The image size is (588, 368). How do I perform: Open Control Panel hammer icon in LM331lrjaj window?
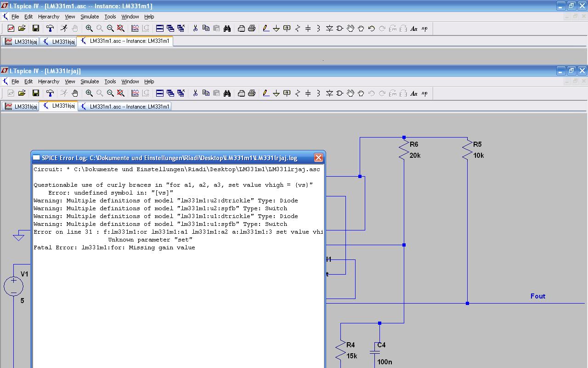[50, 93]
